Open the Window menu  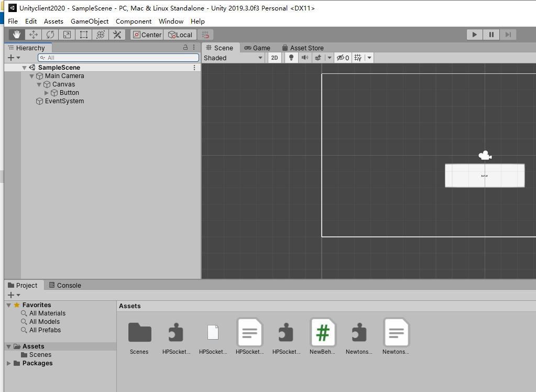(x=171, y=21)
